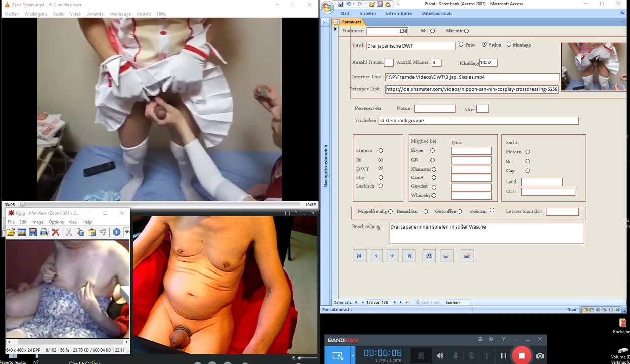
Task: Open the Access quick access toolbar dropdown
Action: coord(398,4)
